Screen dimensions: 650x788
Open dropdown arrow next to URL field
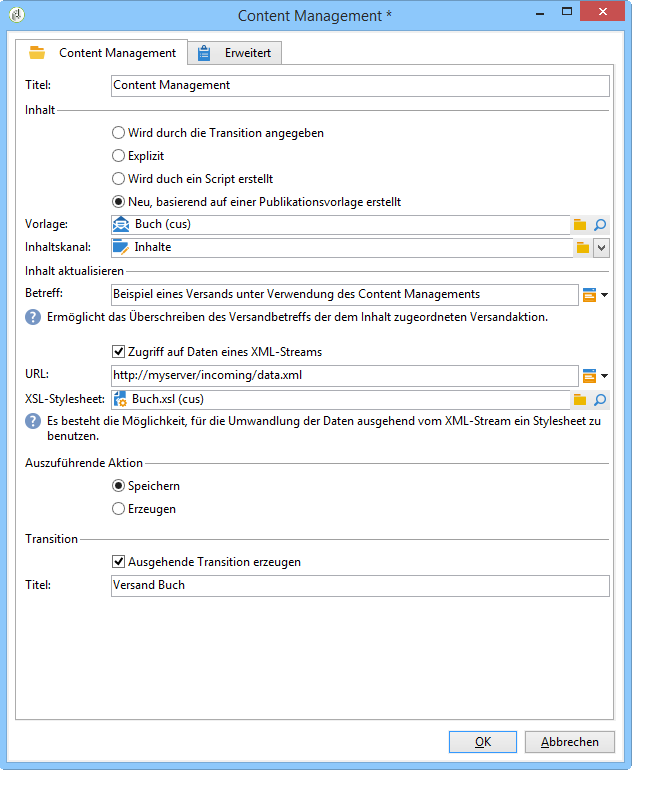pos(604,376)
